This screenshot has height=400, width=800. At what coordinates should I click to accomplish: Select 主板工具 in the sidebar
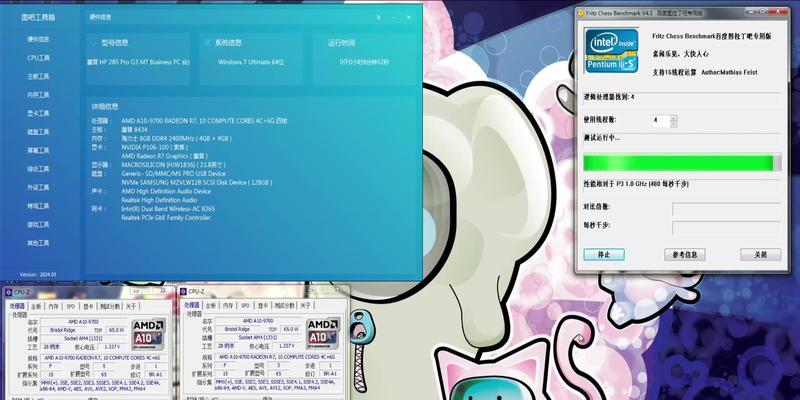[x=38, y=77]
